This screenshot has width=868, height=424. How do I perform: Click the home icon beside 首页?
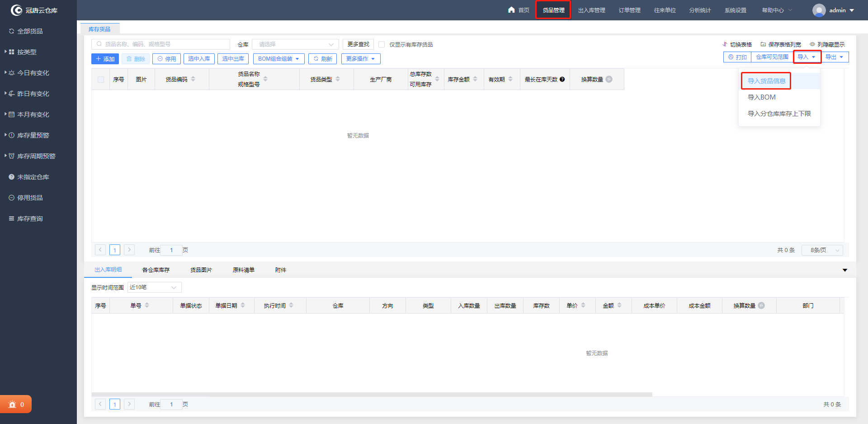point(511,10)
